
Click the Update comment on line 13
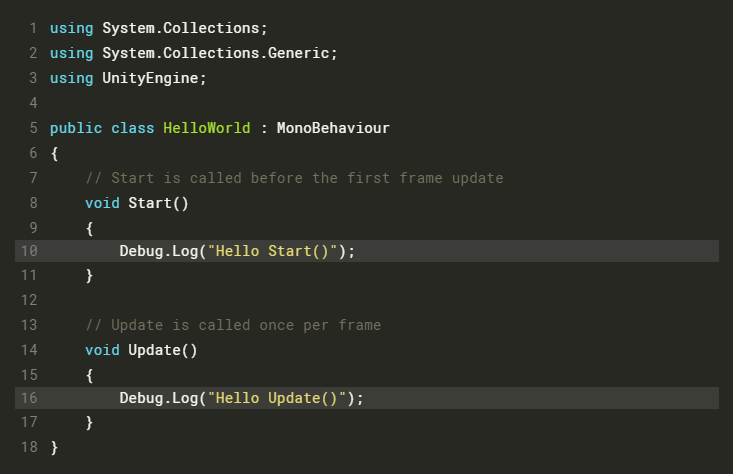233,325
